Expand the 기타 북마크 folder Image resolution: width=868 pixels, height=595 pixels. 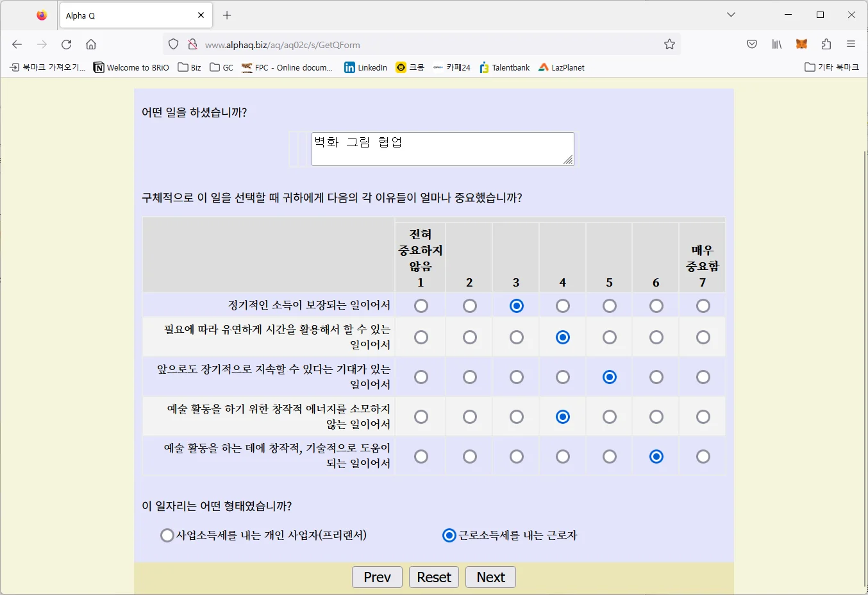click(x=831, y=67)
